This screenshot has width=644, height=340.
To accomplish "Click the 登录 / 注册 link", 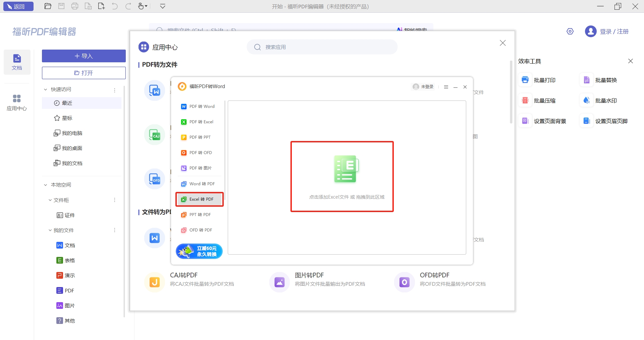I will [x=614, y=31].
